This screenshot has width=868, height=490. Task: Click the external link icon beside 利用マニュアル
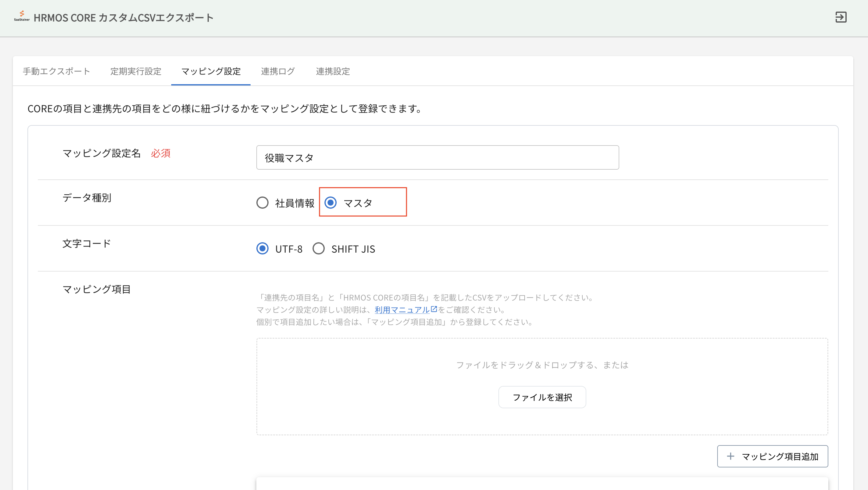click(x=434, y=309)
